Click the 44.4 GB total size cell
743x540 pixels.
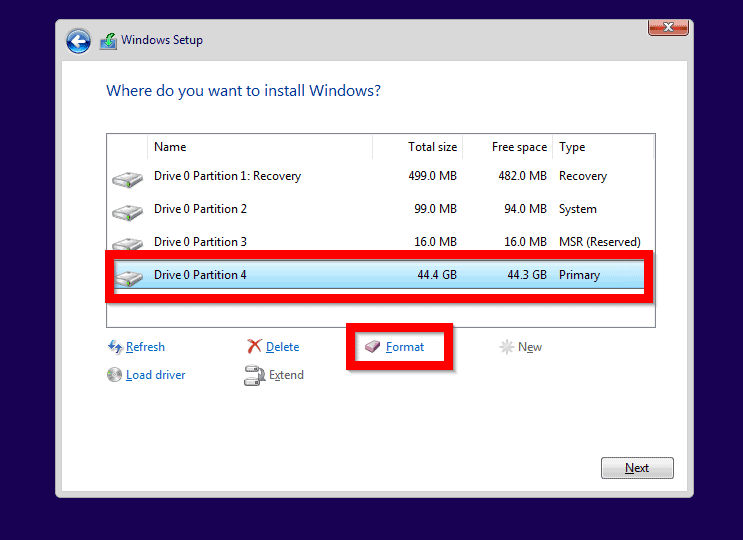(437, 275)
